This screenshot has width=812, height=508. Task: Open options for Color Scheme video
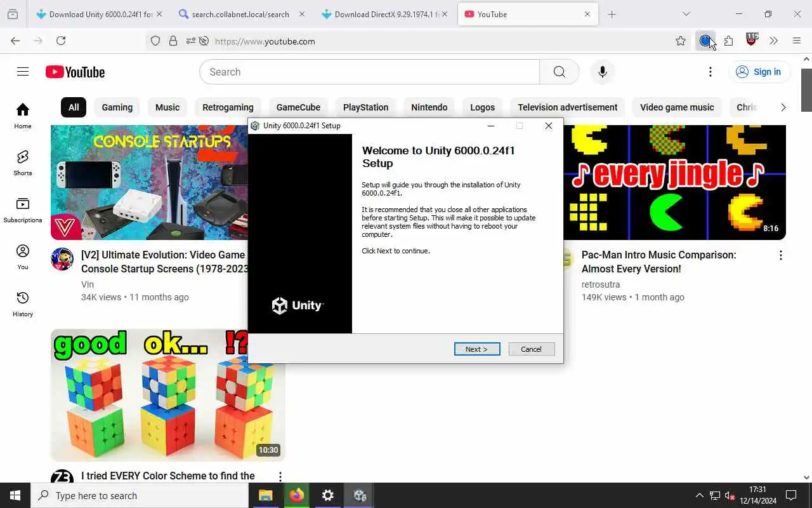[x=280, y=476]
